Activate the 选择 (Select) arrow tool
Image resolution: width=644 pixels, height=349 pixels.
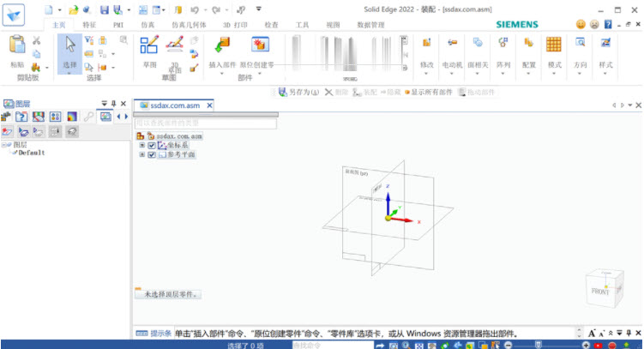click(69, 53)
